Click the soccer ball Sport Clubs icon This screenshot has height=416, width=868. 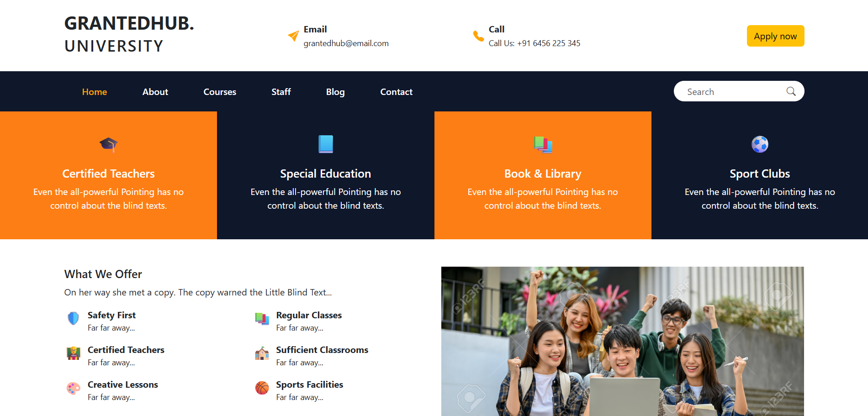click(x=760, y=144)
